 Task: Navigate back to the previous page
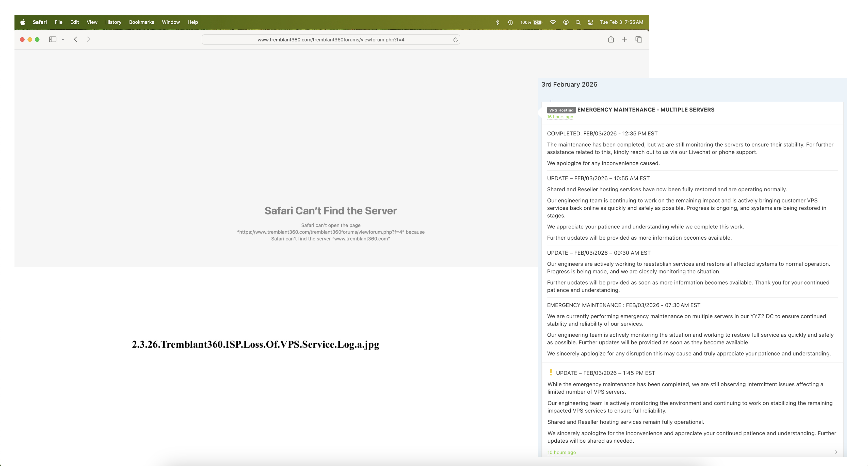[x=75, y=39]
